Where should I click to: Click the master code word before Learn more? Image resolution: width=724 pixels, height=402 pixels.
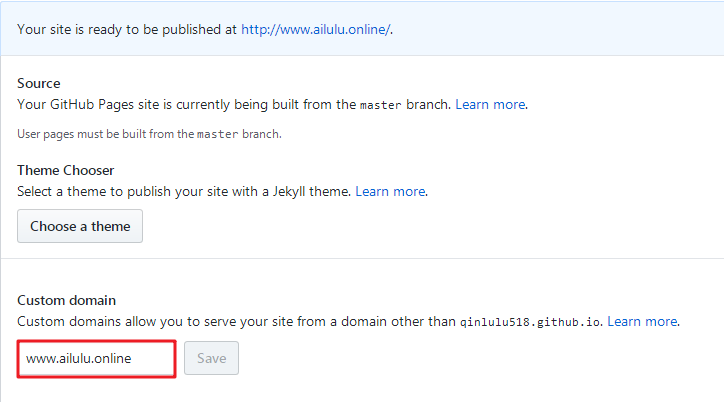(380, 105)
